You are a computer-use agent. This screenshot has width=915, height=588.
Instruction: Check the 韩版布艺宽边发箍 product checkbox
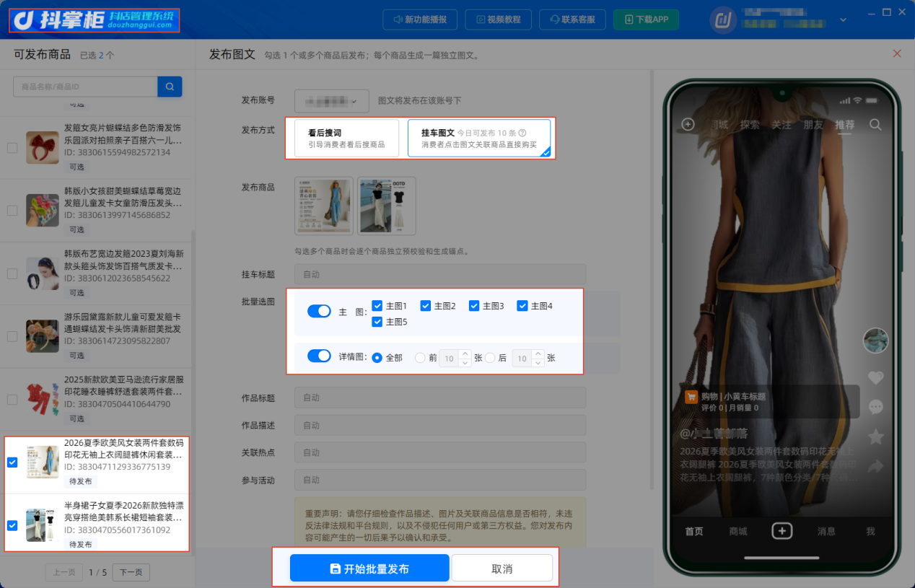(x=12, y=273)
